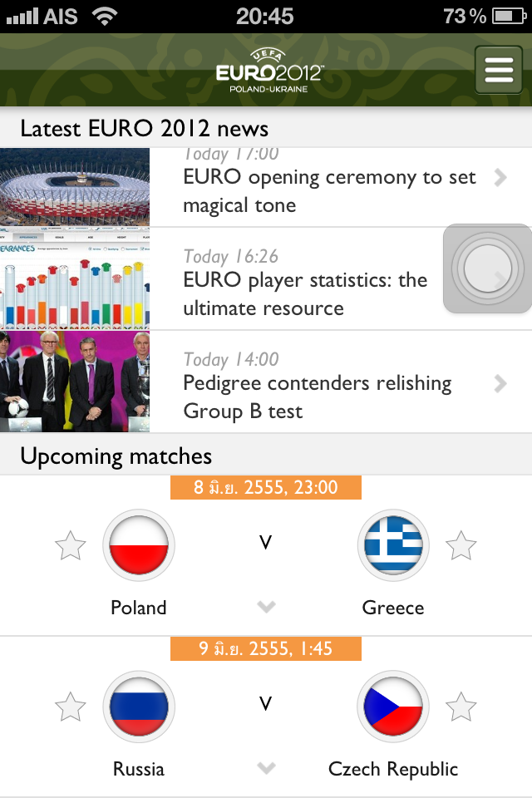Viewport: 532px width, 798px height.
Task: Open opening ceremony article via chevron
Action: [500, 178]
